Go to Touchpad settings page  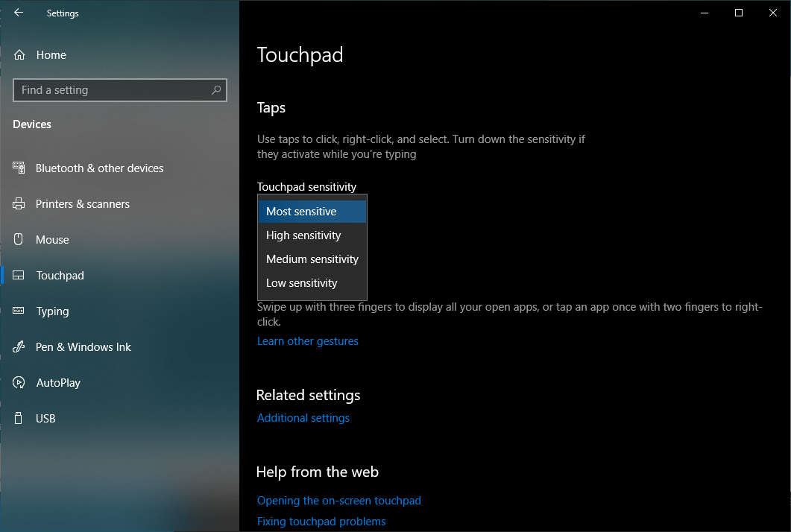(x=60, y=276)
